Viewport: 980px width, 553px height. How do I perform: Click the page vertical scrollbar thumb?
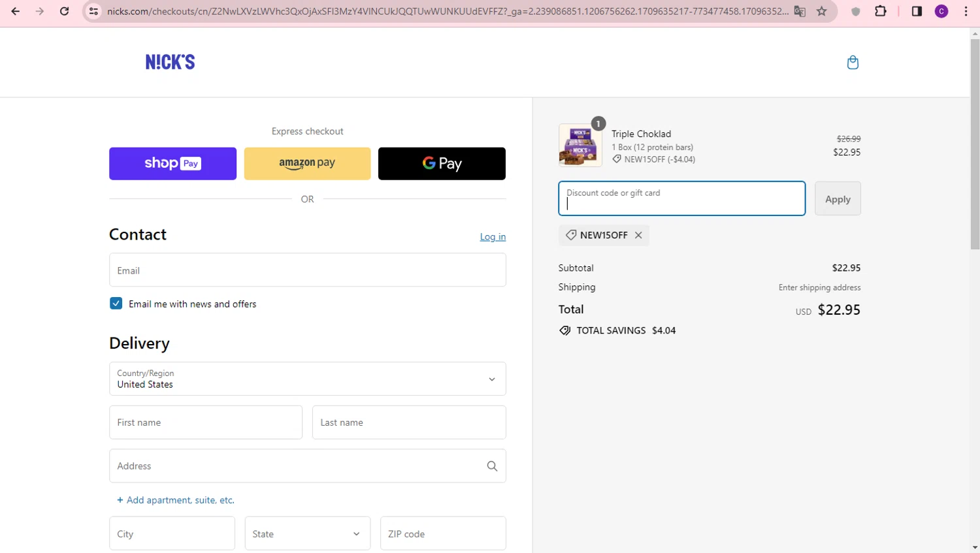click(x=975, y=144)
